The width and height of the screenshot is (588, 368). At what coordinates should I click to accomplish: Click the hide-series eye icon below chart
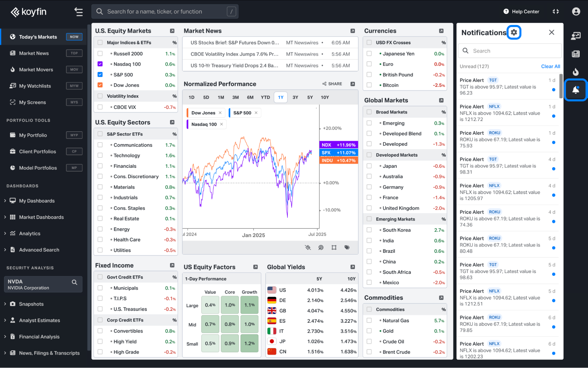308,248
